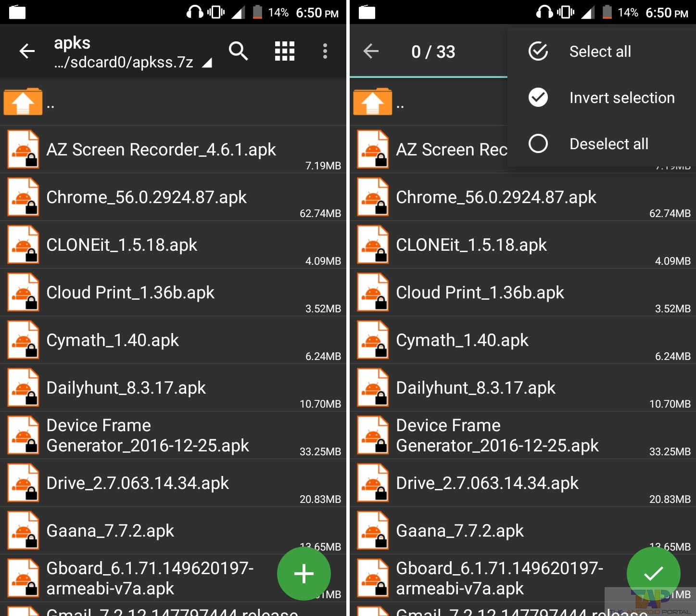Tap Device Frame Generator apk icon, left screen
696x616 pixels.
(23, 435)
